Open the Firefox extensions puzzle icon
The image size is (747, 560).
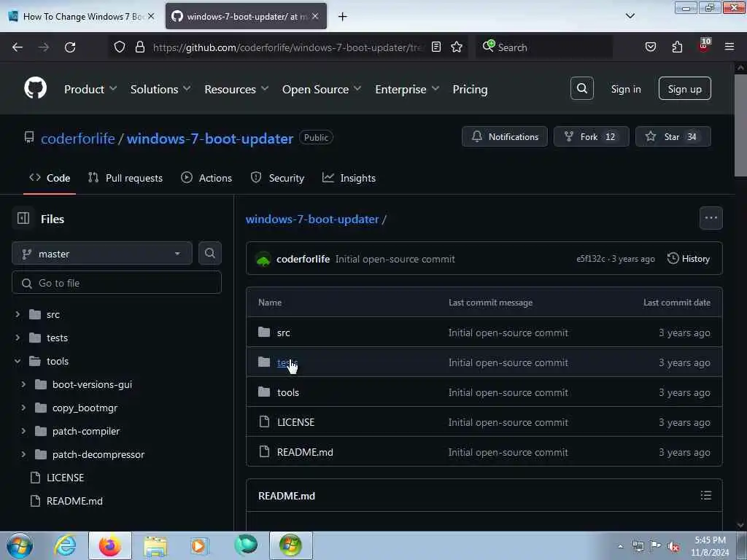pyautogui.click(x=677, y=47)
